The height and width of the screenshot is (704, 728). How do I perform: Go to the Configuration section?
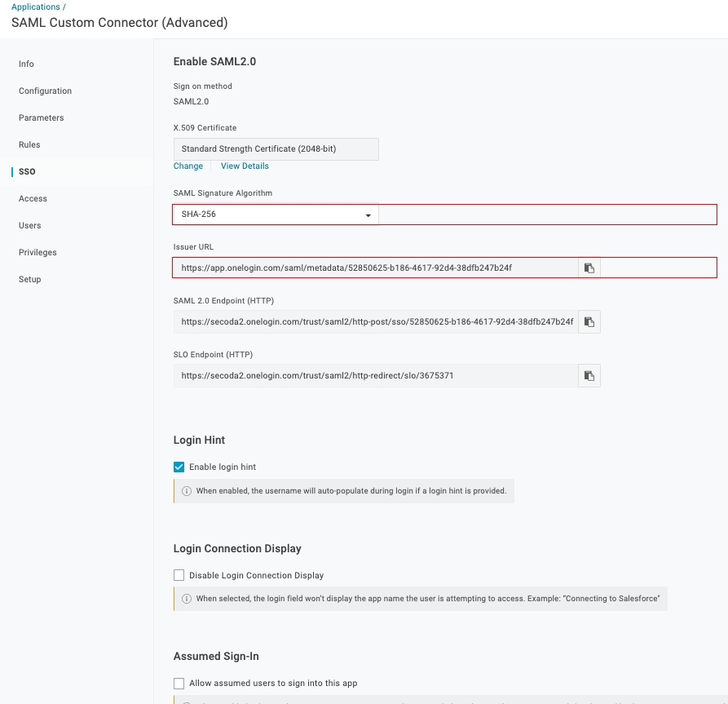pyautogui.click(x=46, y=91)
